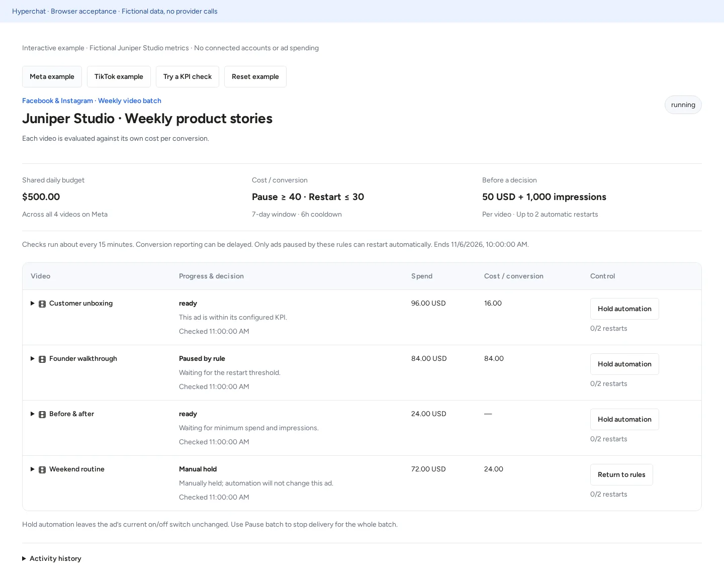Click the Progress & decision column header

[211, 276]
